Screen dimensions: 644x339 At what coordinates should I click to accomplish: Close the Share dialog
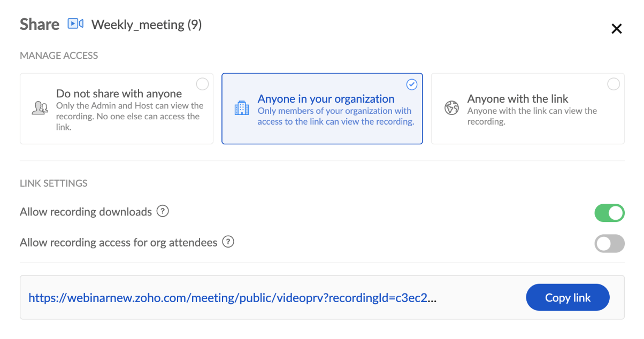point(617,29)
